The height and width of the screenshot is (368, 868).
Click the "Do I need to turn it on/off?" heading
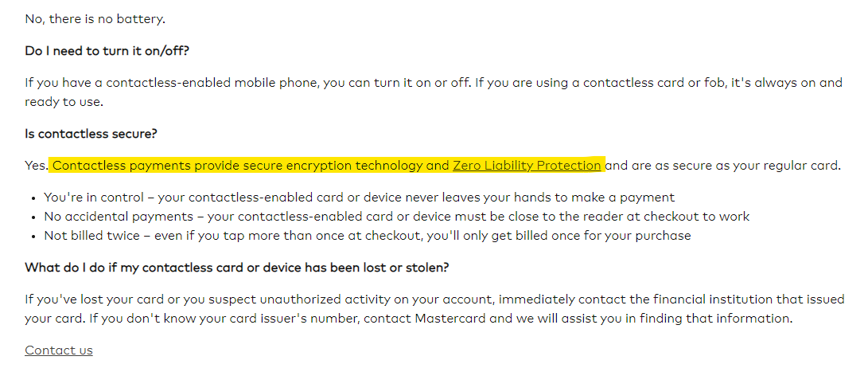107,52
